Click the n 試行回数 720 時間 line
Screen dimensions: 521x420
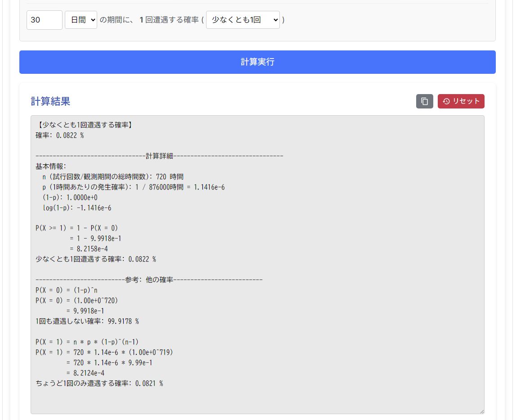tap(113, 176)
